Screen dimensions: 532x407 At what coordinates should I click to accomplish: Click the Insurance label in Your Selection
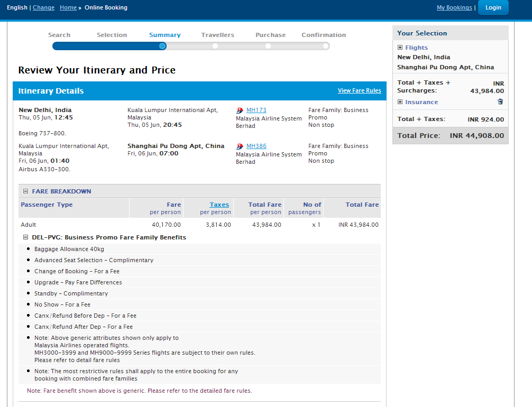point(421,102)
